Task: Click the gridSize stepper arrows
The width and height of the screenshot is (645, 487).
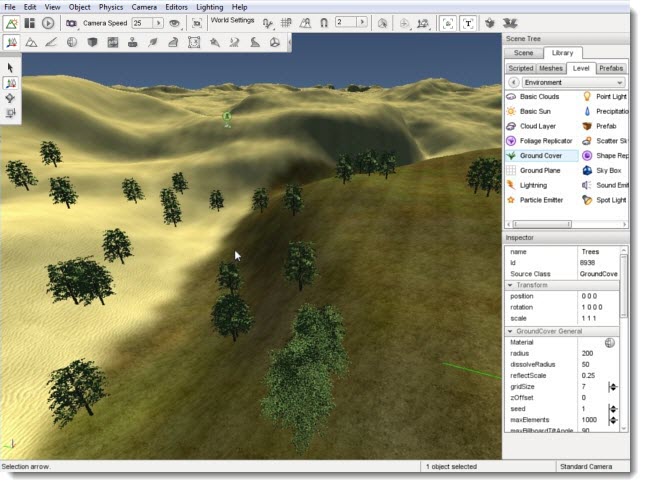Action: [x=613, y=386]
